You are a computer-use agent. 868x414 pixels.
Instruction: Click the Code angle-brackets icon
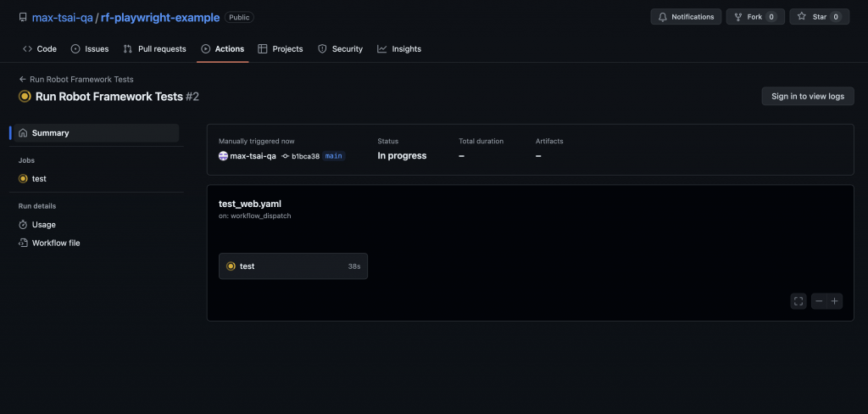click(x=27, y=48)
